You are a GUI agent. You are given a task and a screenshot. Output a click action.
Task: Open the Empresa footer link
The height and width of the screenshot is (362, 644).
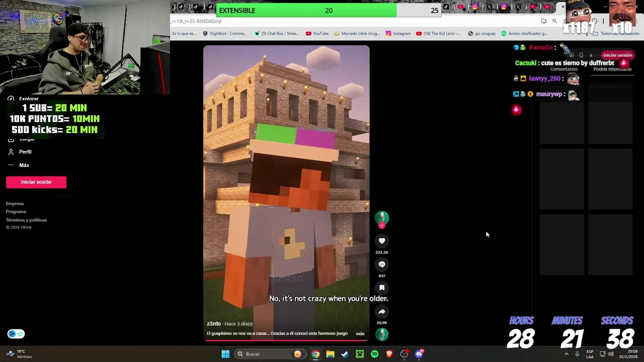click(x=15, y=204)
